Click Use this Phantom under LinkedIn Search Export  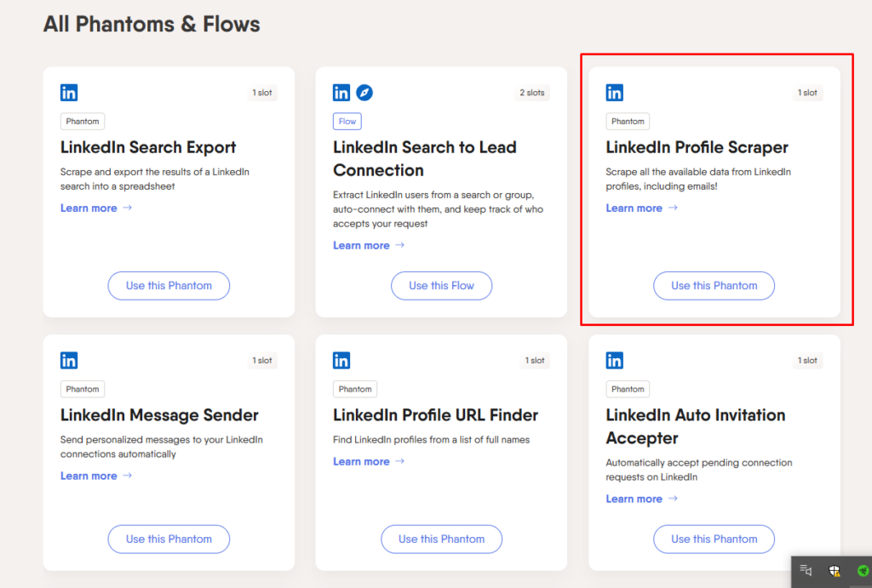point(169,286)
